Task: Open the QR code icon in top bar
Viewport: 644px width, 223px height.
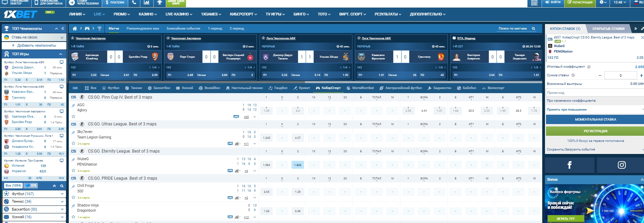Action: click(534, 3)
